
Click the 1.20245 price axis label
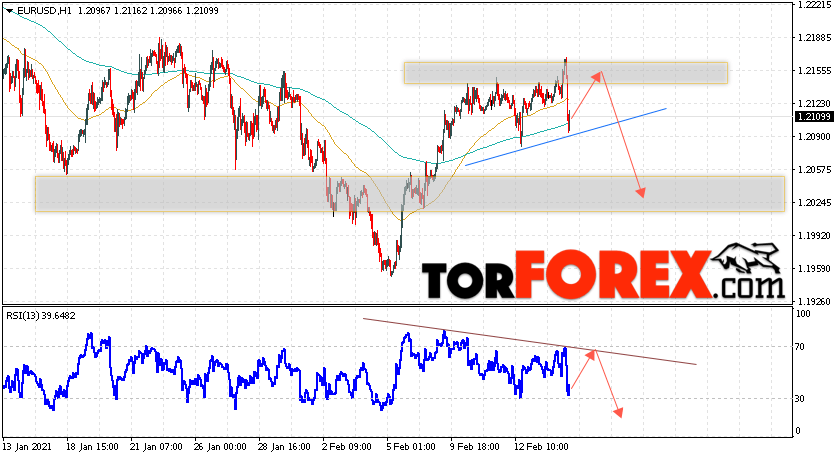(x=814, y=203)
